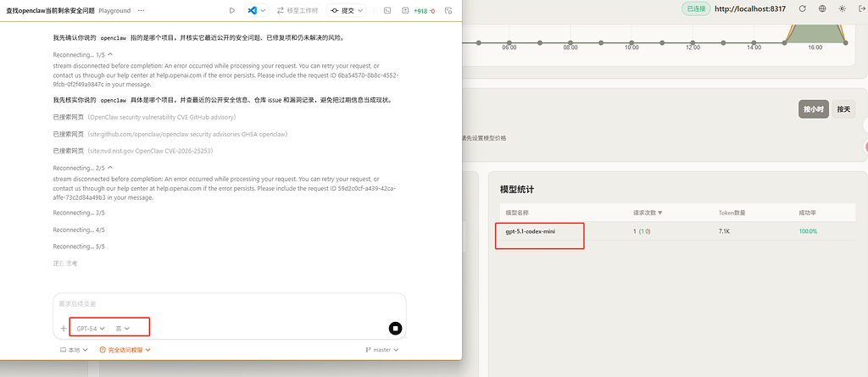
Task: Sort by 请求次数 column header
Action: click(x=648, y=213)
